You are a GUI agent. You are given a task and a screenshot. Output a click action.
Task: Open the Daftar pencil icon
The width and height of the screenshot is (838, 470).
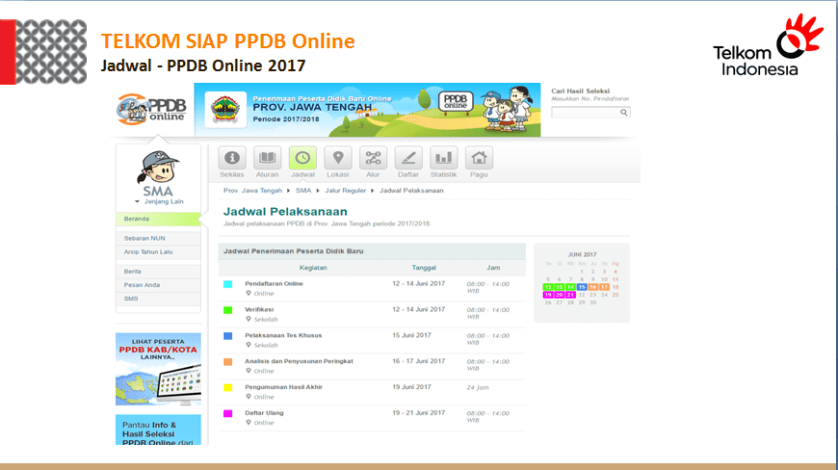(408, 158)
